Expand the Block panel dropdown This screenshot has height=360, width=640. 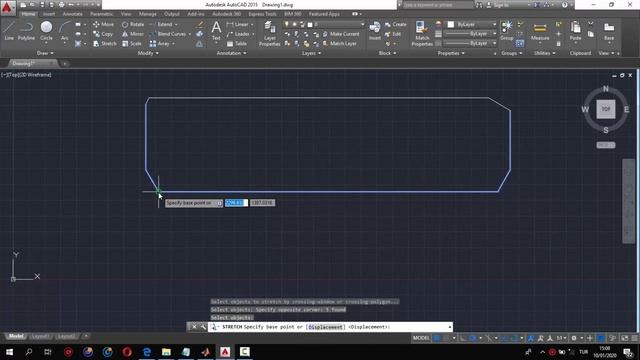pos(387,53)
